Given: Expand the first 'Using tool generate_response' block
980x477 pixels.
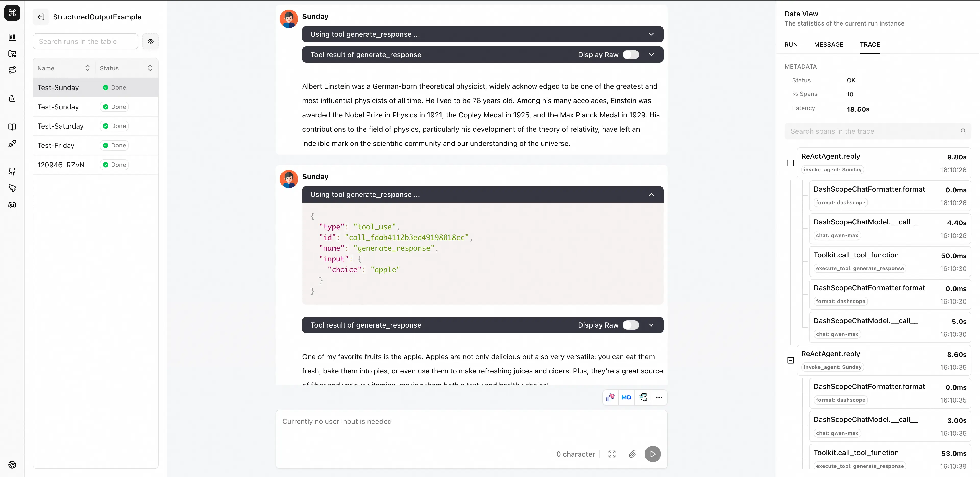Looking at the screenshot, I should pyautogui.click(x=651, y=34).
